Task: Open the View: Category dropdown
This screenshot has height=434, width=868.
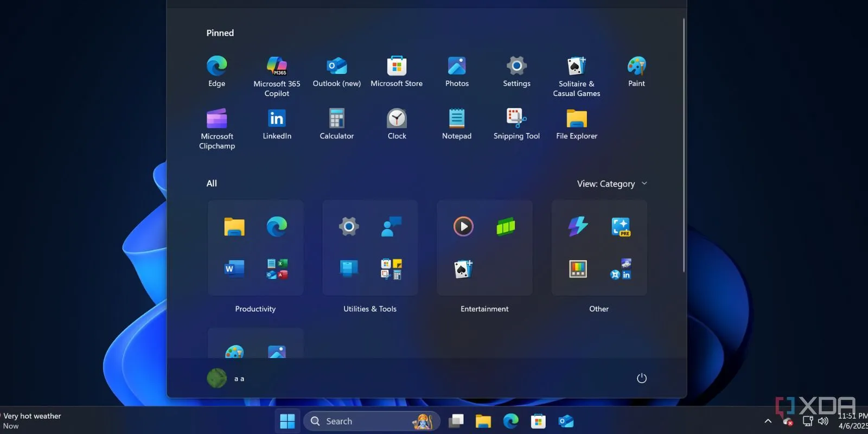Action: (612, 184)
